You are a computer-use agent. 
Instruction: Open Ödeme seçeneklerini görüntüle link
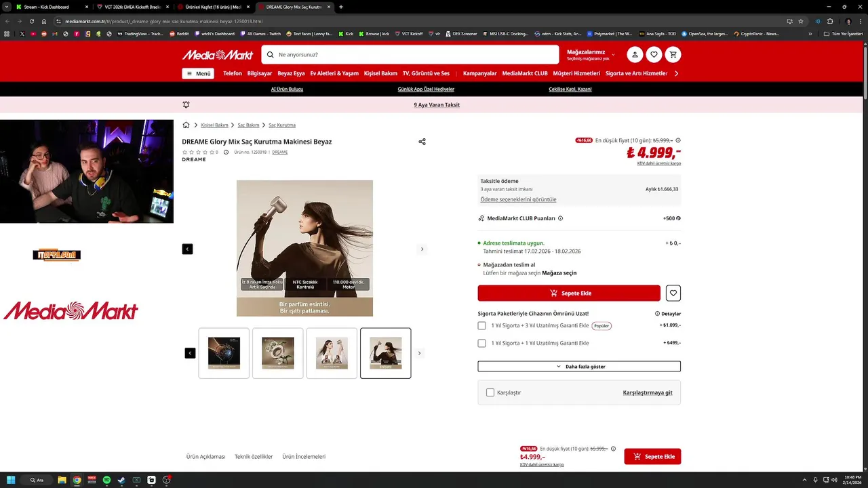pyautogui.click(x=518, y=200)
